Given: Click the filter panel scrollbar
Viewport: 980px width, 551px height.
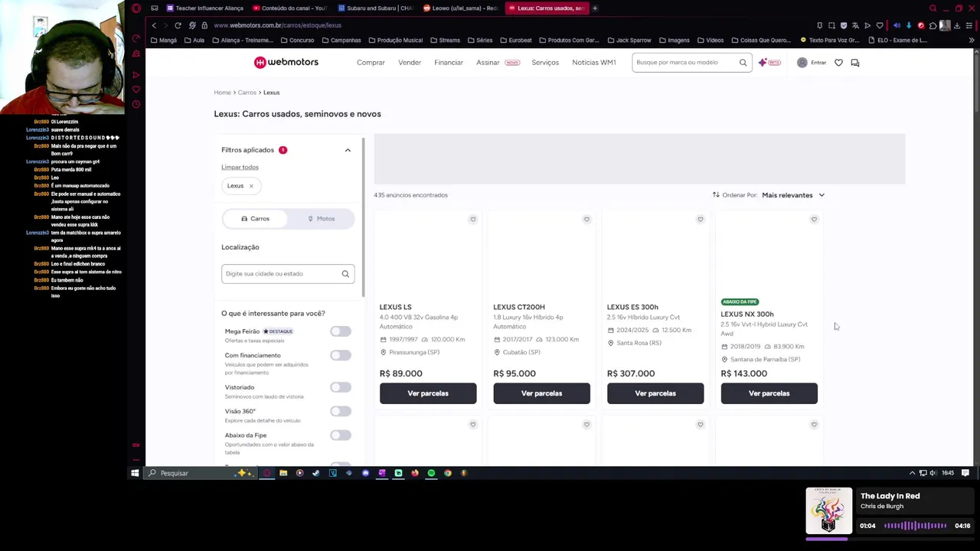Looking at the screenshot, I should click(364, 218).
